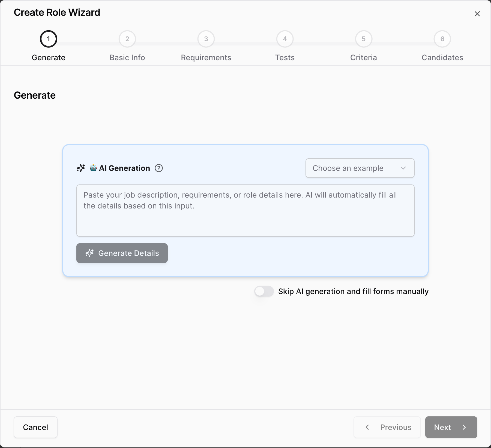
Task: Go back using Previous button
Action: click(x=387, y=427)
